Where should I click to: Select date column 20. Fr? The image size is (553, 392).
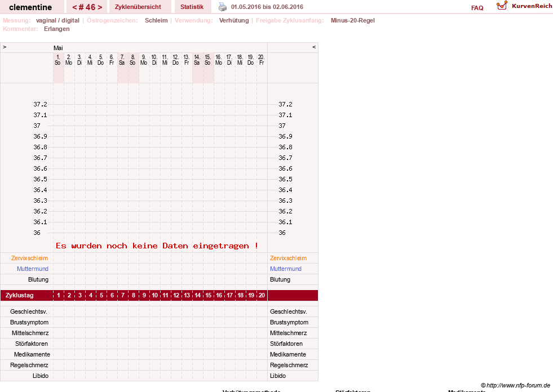point(262,60)
